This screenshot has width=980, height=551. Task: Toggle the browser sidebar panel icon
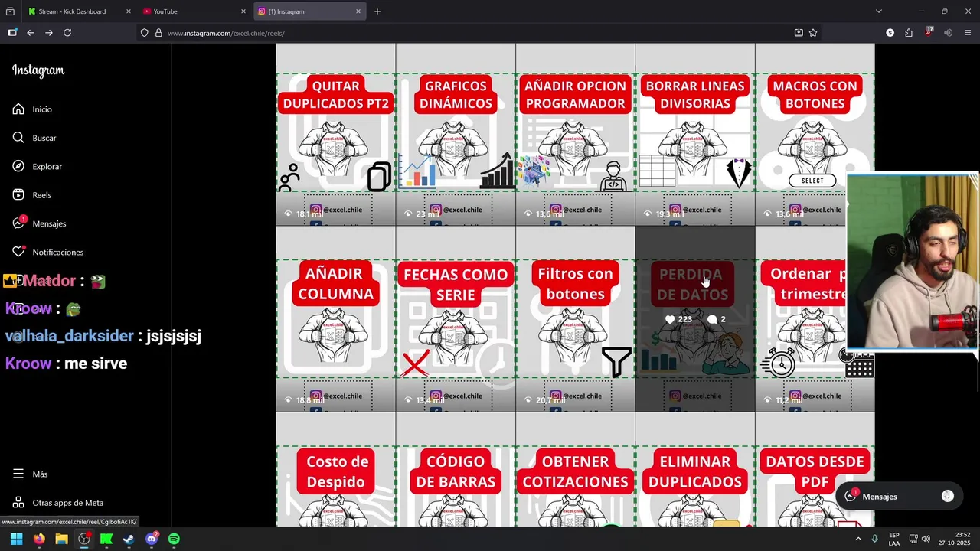click(x=12, y=33)
